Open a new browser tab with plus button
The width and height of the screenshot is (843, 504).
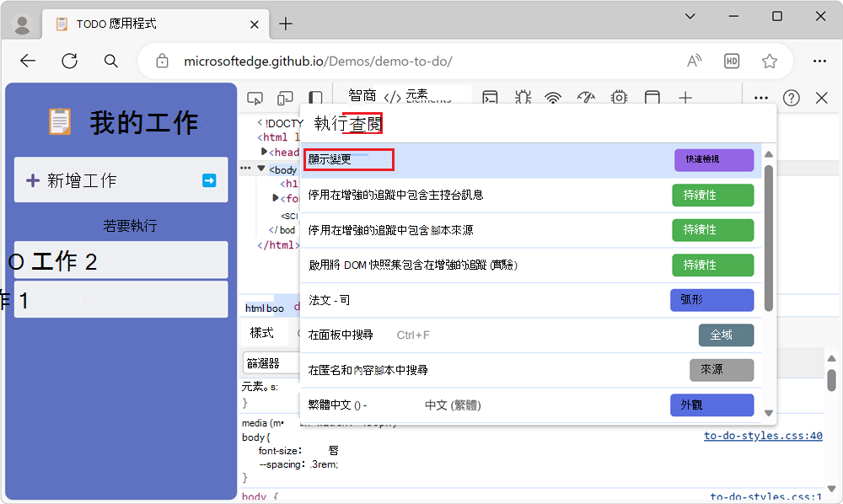tap(286, 24)
